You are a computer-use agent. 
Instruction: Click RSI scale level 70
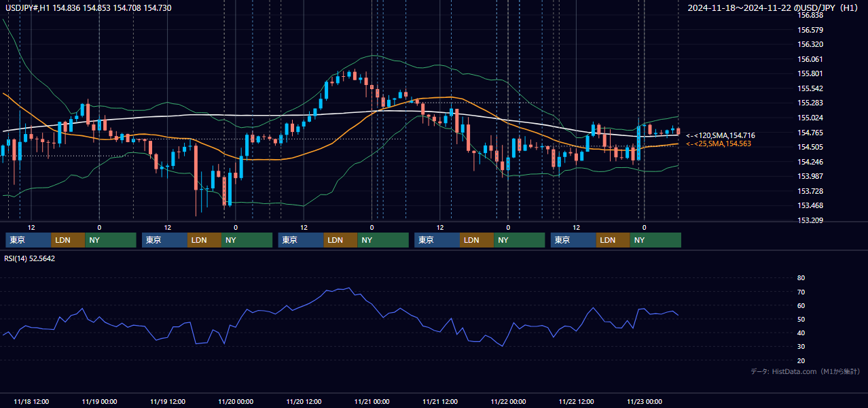point(801,292)
